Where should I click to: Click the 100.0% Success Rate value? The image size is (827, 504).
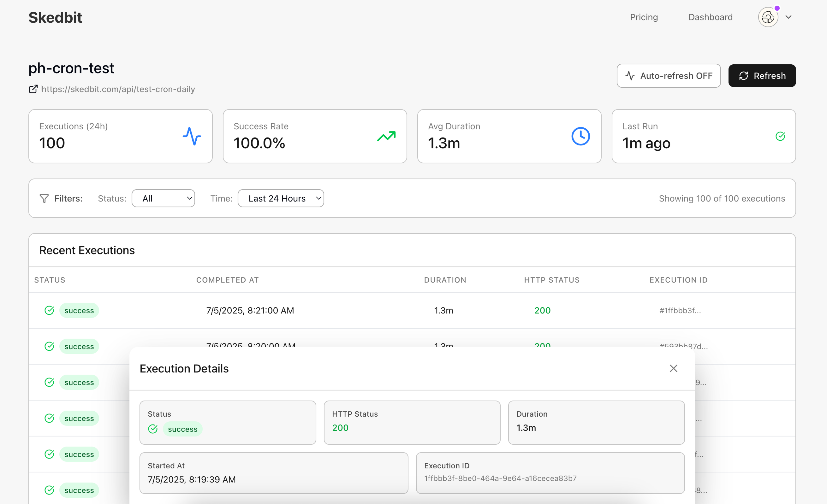point(259,143)
